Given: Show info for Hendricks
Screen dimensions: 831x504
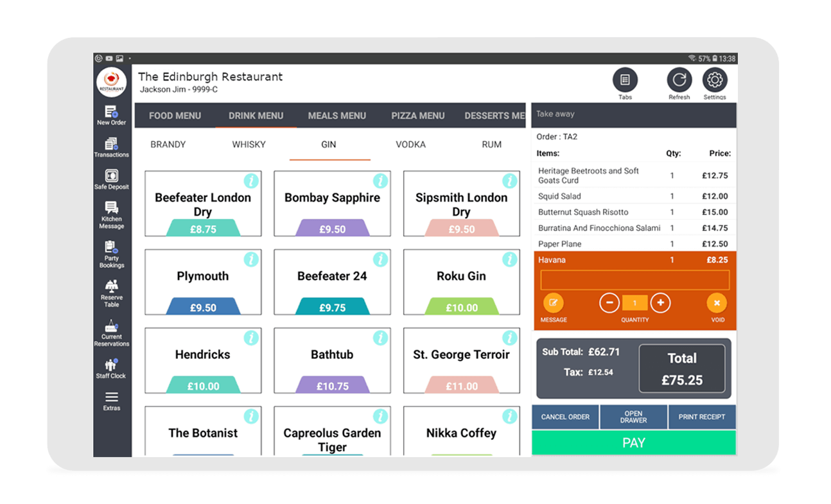Looking at the screenshot, I should pos(251,337).
